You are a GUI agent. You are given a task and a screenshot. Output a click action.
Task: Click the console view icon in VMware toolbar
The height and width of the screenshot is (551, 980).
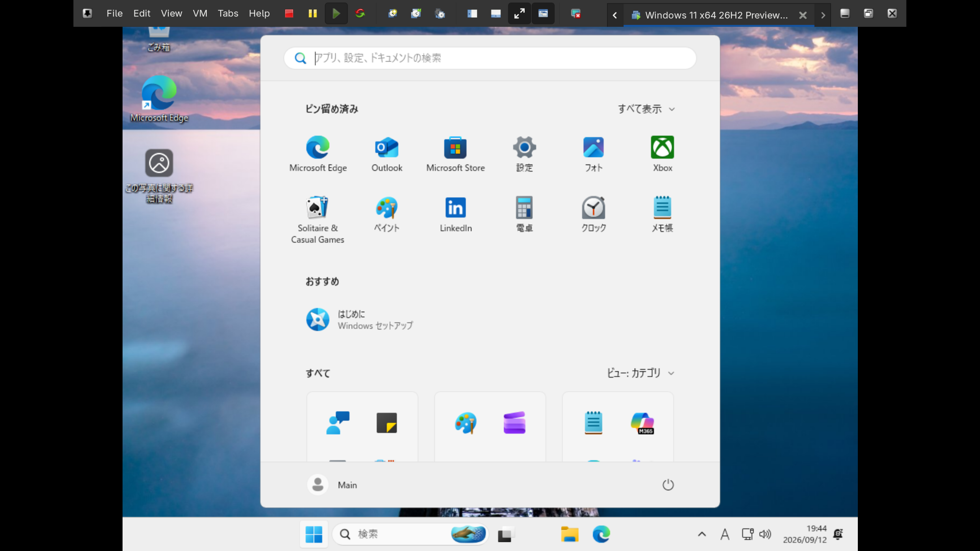coord(543,14)
